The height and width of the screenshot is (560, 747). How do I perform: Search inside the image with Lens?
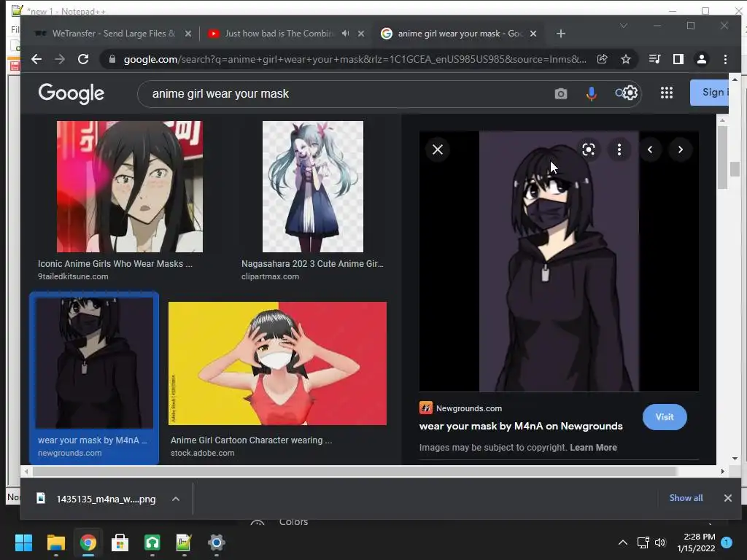tap(589, 149)
